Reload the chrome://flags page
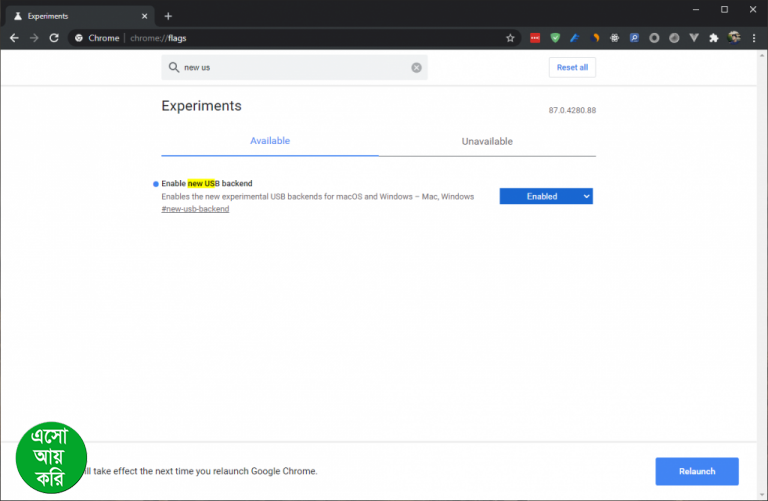This screenshot has width=768, height=501. pos(54,38)
